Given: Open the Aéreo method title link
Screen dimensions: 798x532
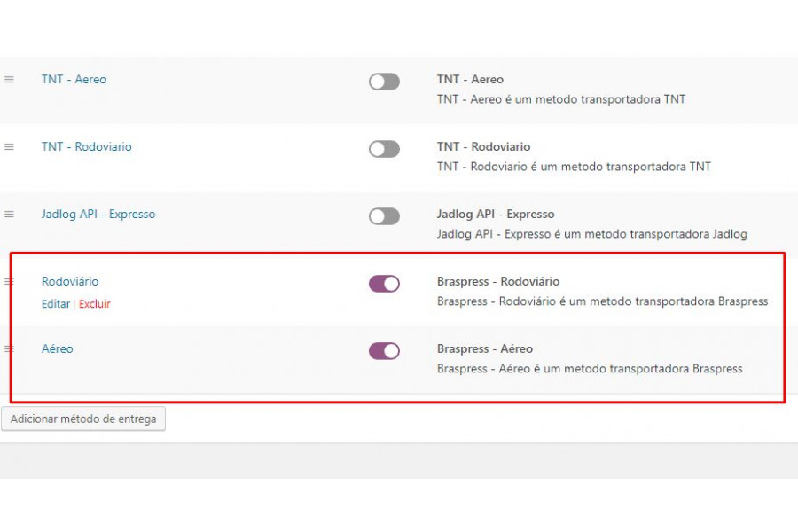Looking at the screenshot, I should coord(58,348).
